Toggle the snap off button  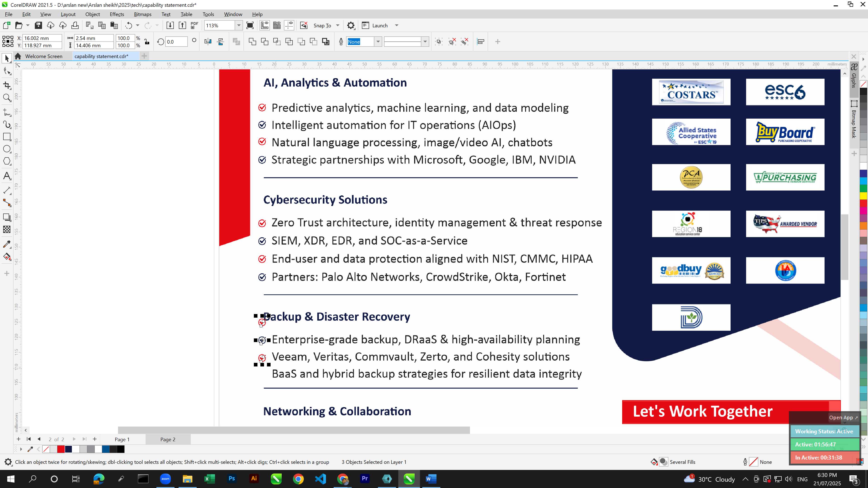(304, 25)
